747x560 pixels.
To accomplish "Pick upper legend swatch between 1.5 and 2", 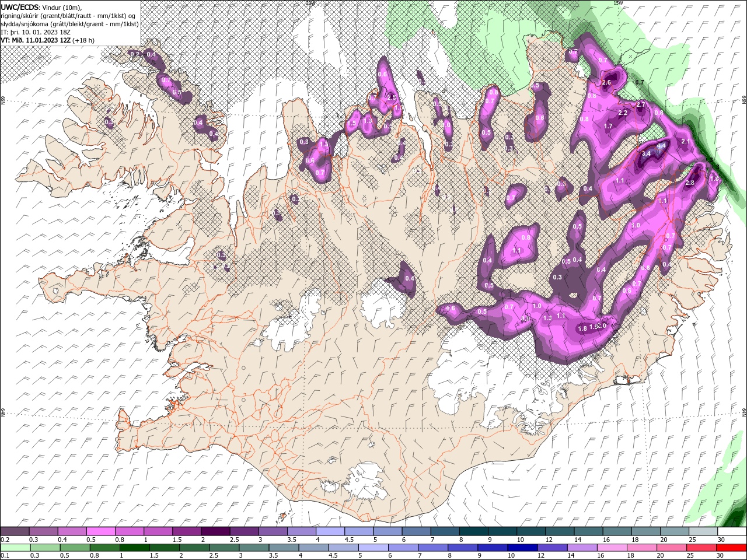I will coord(187,531).
